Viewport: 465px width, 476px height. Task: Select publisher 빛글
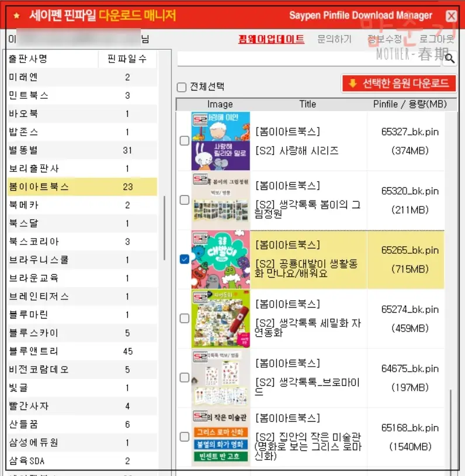(x=82, y=388)
